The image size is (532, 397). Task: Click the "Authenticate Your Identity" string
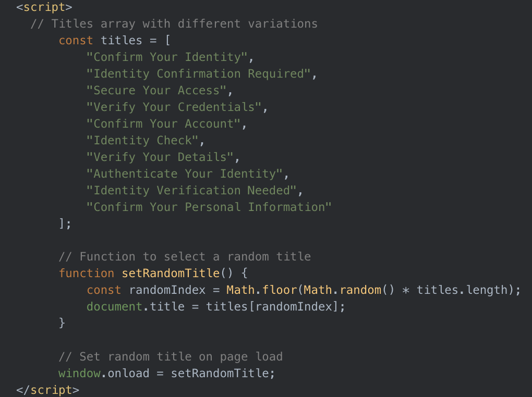(x=187, y=174)
